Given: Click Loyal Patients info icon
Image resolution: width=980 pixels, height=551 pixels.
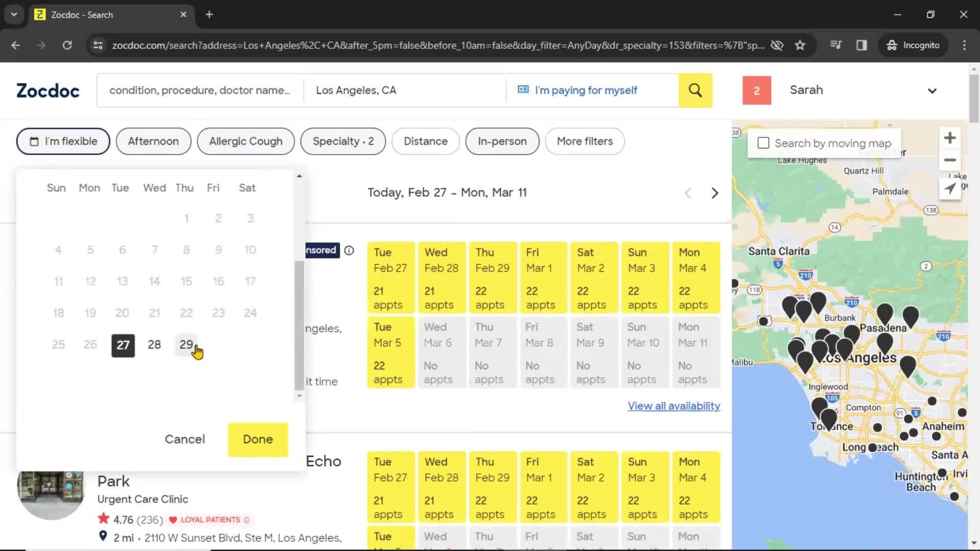Looking at the screenshot, I should click(x=247, y=520).
